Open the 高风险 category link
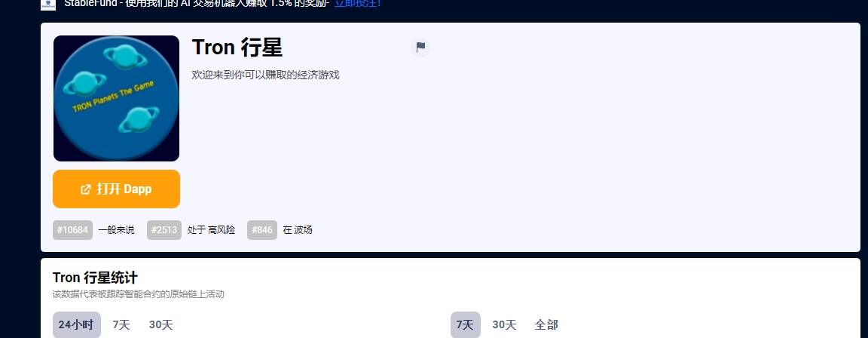Image resolution: width=868 pixels, height=338 pixels. click(x=222, y=230)
